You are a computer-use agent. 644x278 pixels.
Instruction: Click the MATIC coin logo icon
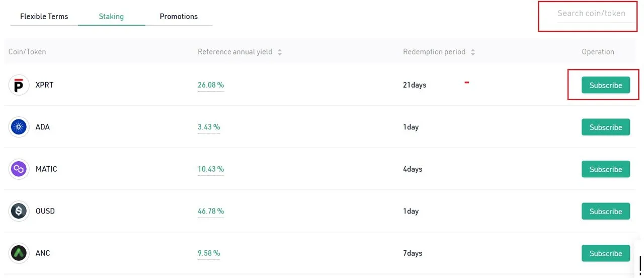pyautogui.click(x=19, y=169)
